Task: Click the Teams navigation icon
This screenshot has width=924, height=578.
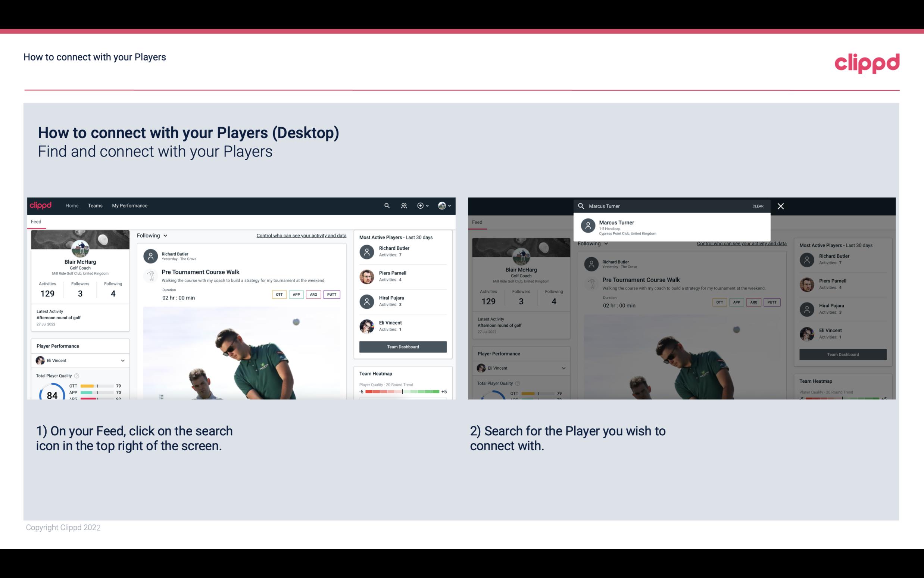Action: pos(95,205)
